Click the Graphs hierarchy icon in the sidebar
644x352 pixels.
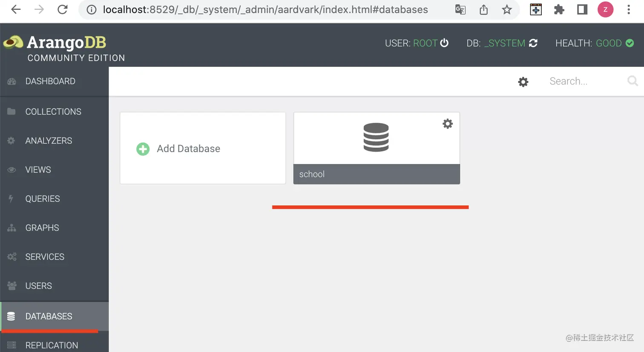click(11, 228)
